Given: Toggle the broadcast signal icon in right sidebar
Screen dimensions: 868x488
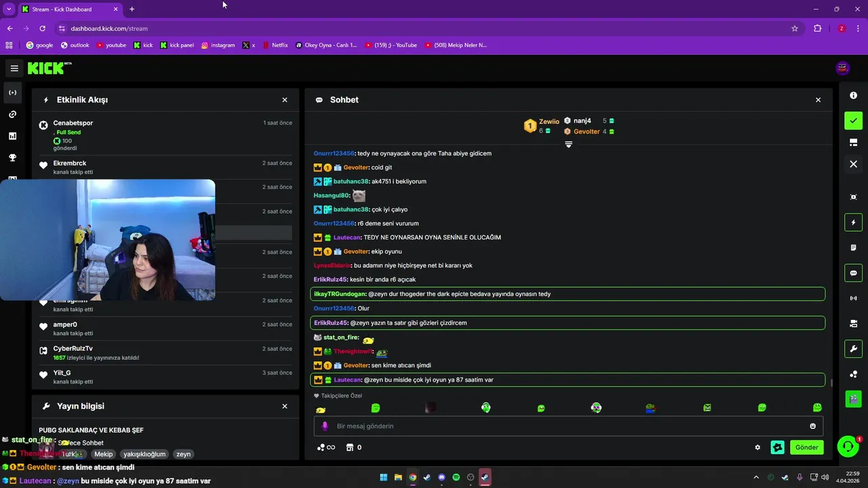Looking at the screenshot, I should tap(853, 298).
